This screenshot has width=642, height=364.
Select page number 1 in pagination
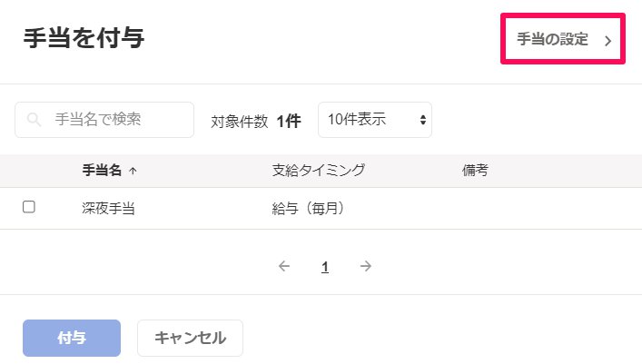(x=325, y=267)
